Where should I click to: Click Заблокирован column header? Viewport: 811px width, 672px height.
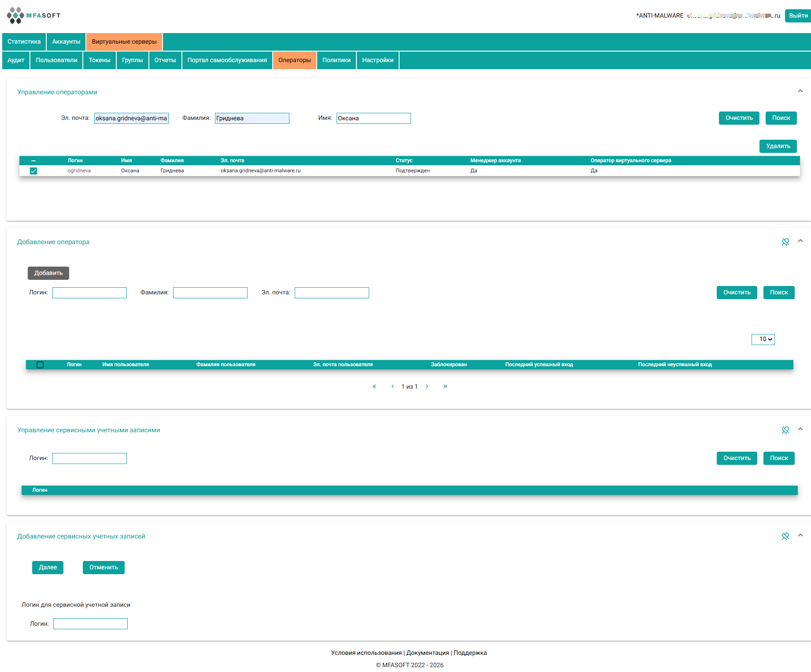tap(449, 365)
